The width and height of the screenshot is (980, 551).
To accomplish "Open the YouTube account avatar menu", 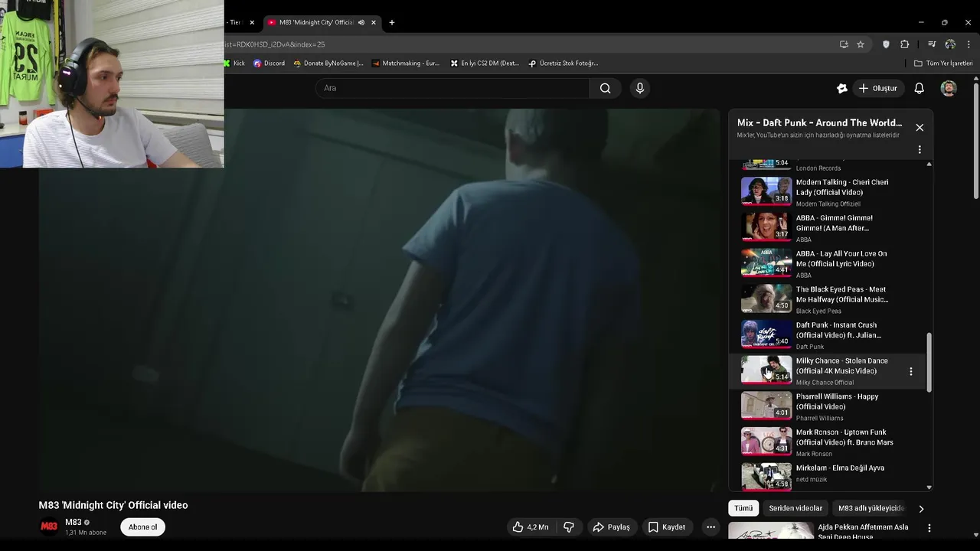I will coord(949,88).
